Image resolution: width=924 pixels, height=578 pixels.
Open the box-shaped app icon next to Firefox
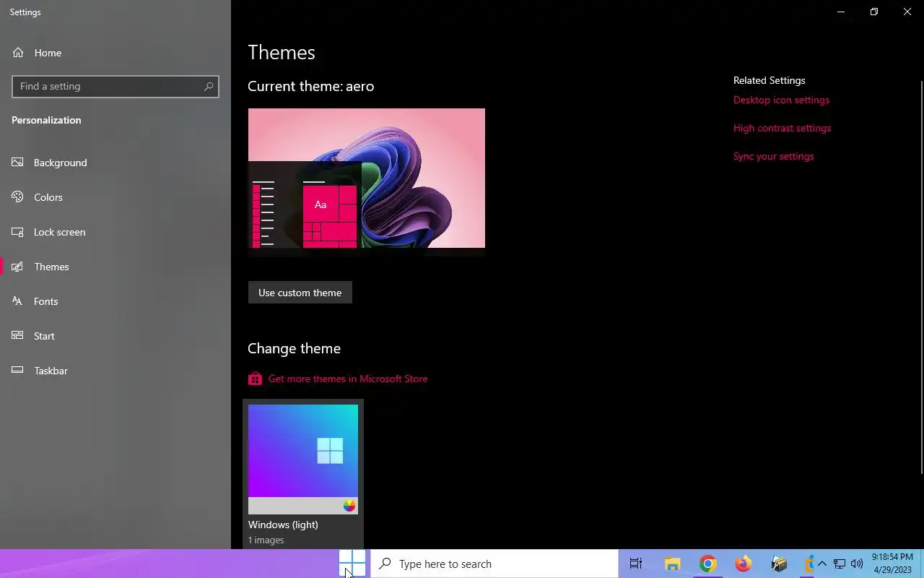click(x=778, y=564)
